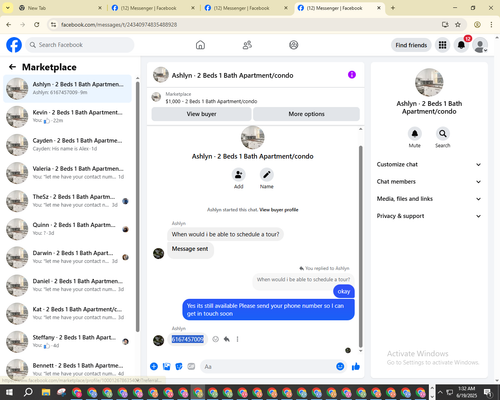Open the Cayden conversation

(67, 145)
